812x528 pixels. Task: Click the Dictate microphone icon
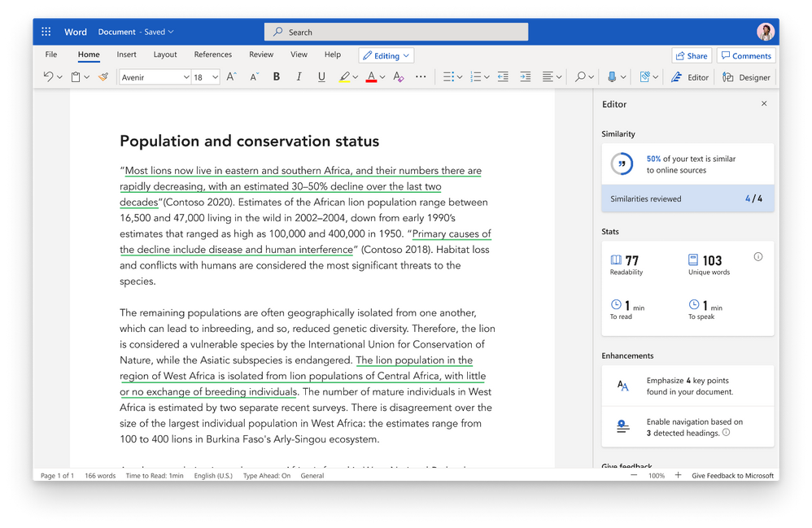(612, 76)
